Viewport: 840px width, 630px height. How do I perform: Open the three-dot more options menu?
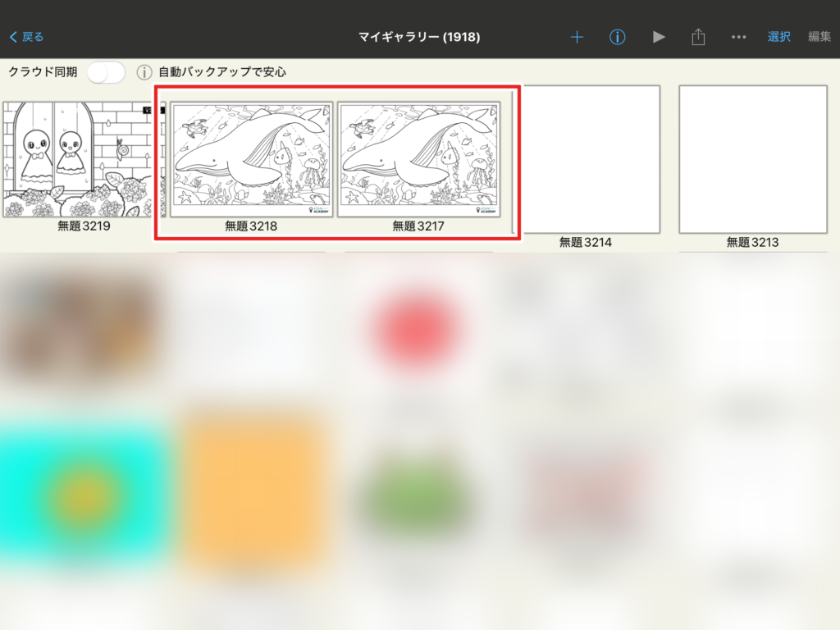(x=738, y=37)
